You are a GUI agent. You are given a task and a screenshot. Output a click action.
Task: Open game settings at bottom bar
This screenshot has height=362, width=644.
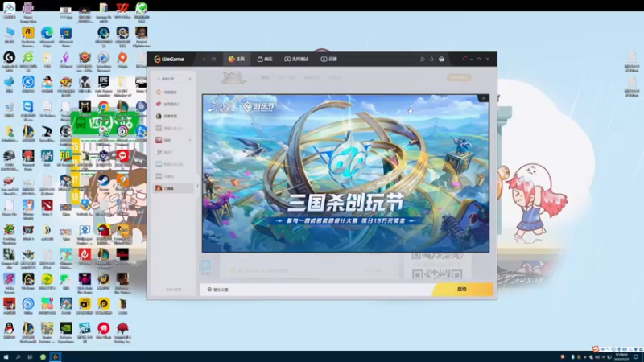pos(218,290)
